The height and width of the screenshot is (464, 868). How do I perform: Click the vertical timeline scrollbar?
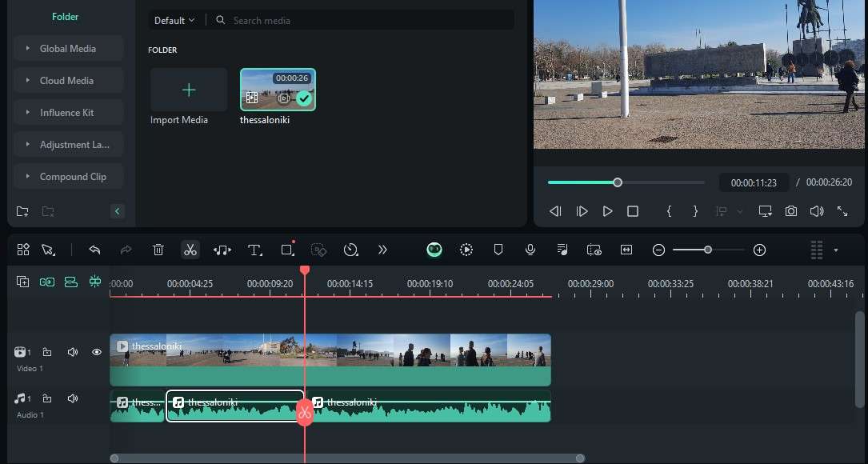tap(860, 360)
